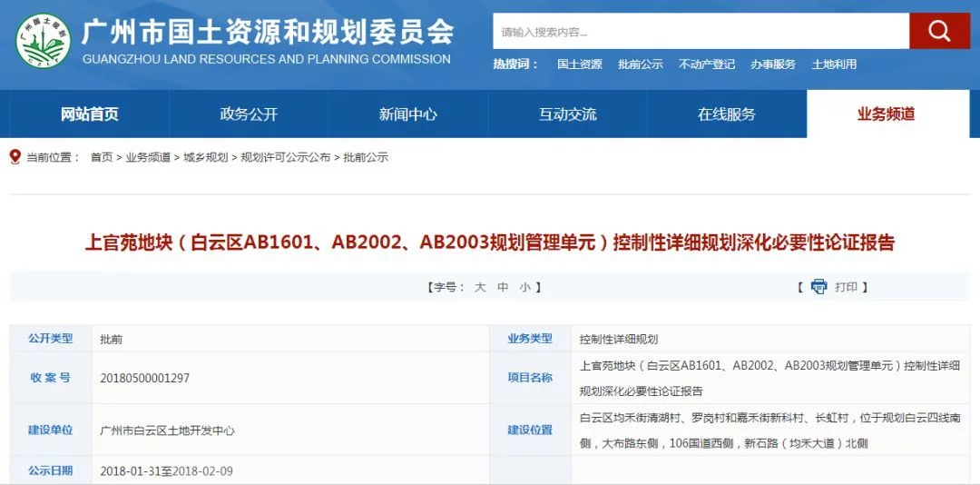Click the 控制性详细规划 business type value

(619, 340)
